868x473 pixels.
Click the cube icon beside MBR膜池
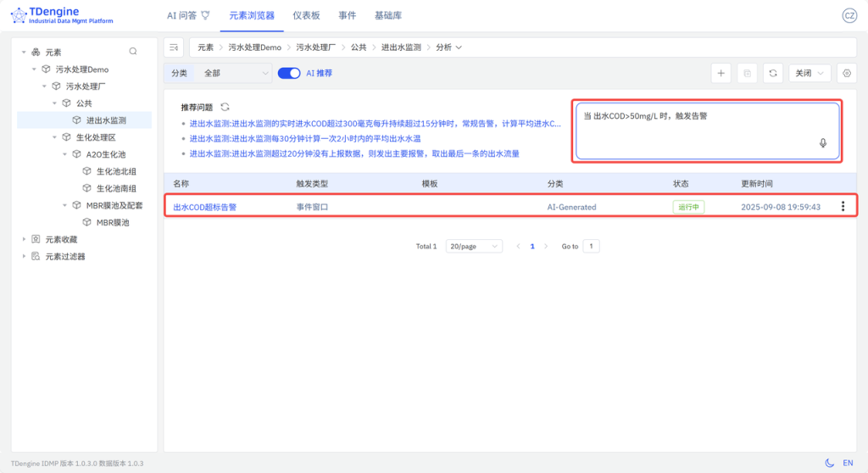pyautogui.click(x=87, y=222)
